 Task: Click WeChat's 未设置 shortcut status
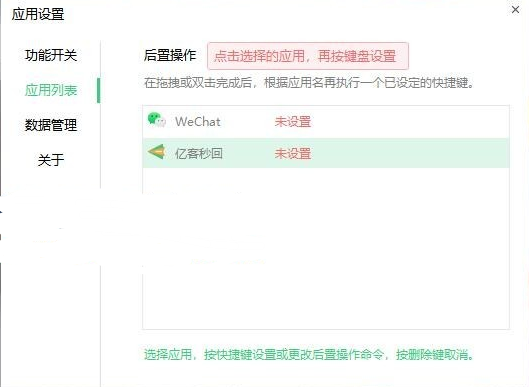(293, 121)
